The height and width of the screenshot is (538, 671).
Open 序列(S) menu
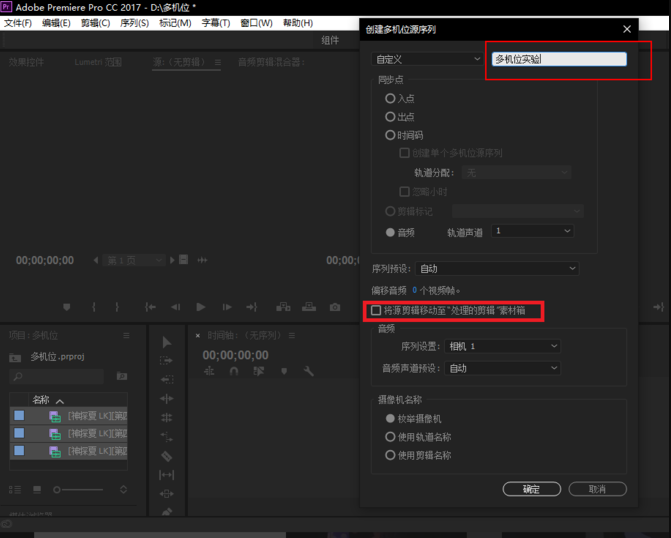coord(134,23)
